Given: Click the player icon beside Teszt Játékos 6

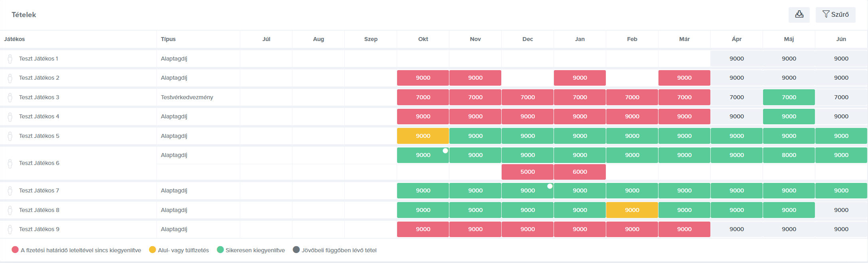Looking at the screenshot, I should tap(10, 163).
